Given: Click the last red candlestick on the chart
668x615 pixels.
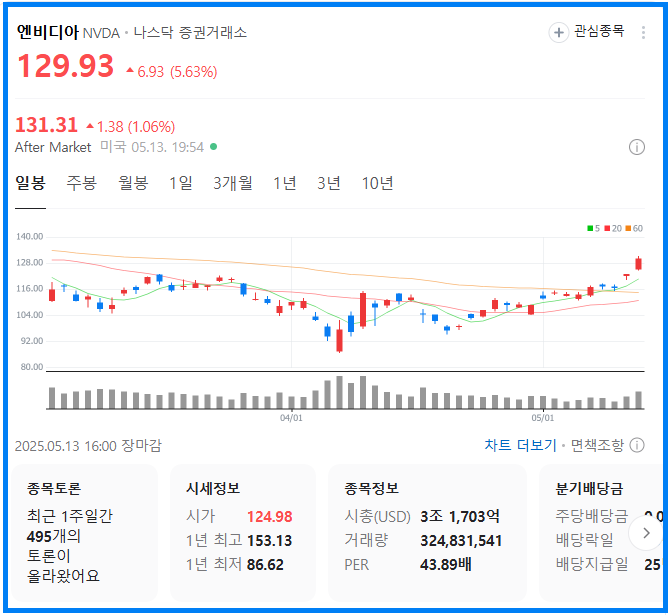Looking at the screenshot, I should 638,264.
